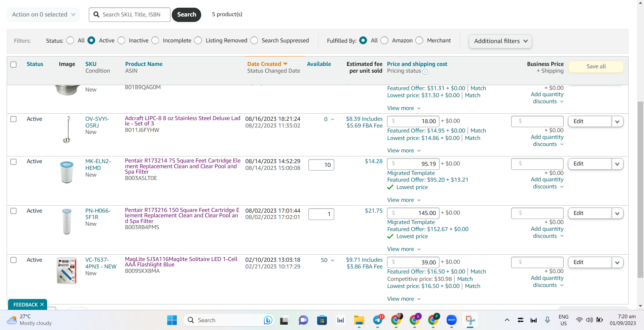Switch to Chrome with the K profile badge

pos(415,320)
